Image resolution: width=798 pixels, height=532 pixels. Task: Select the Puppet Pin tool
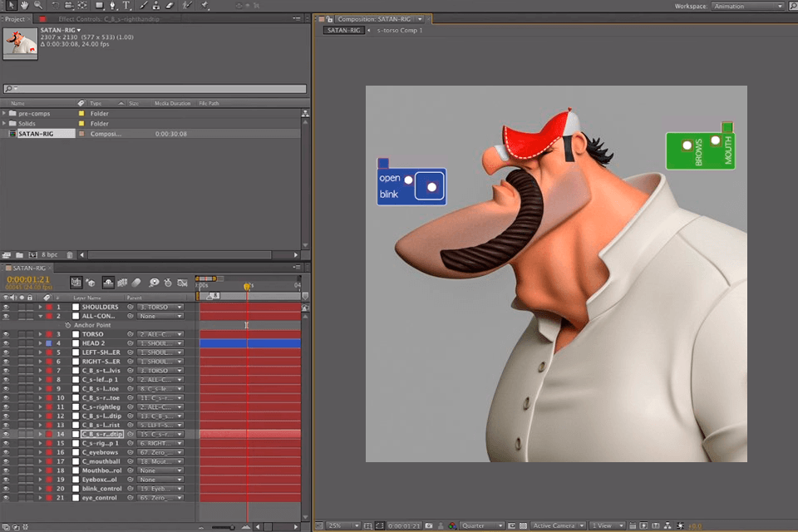(203, 4)
